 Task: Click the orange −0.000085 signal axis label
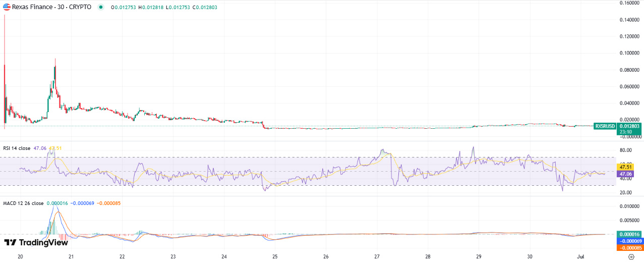click(x=629, y=248)
